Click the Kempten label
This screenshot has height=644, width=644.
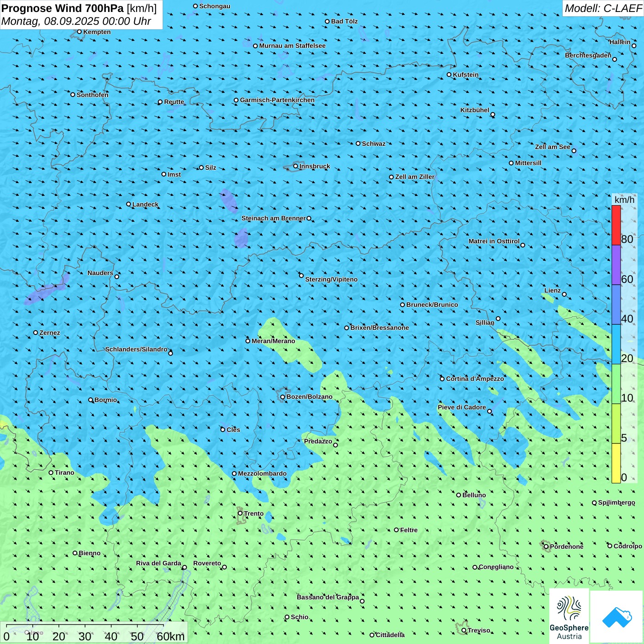97,32
